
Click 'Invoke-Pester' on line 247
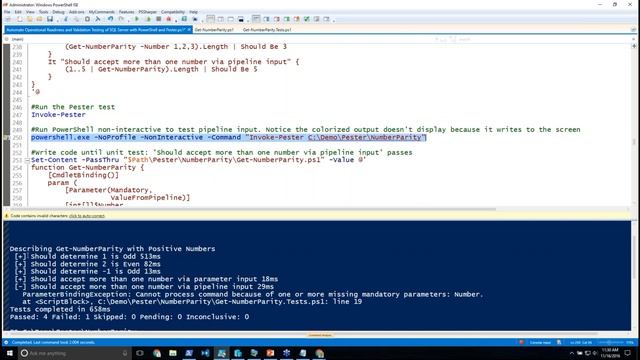click(58, 115)
